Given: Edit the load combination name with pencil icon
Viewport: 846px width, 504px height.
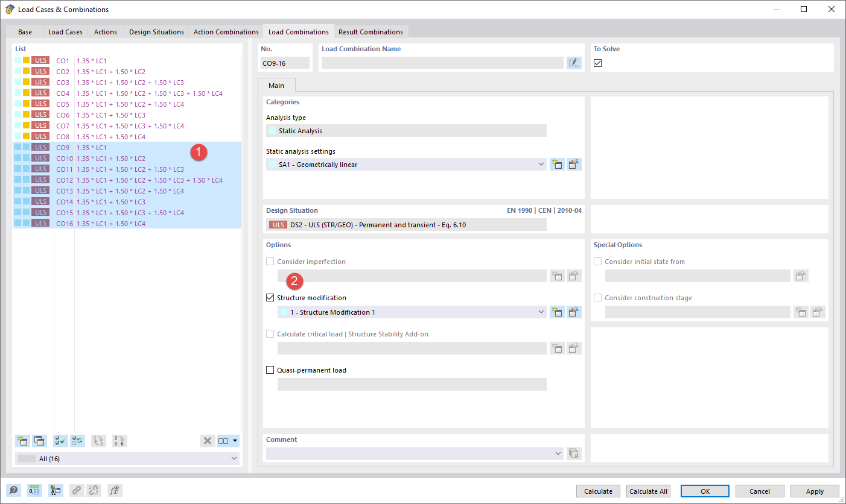Looking at the screenshot, I should pyautogui.click(x=574, y=63).
